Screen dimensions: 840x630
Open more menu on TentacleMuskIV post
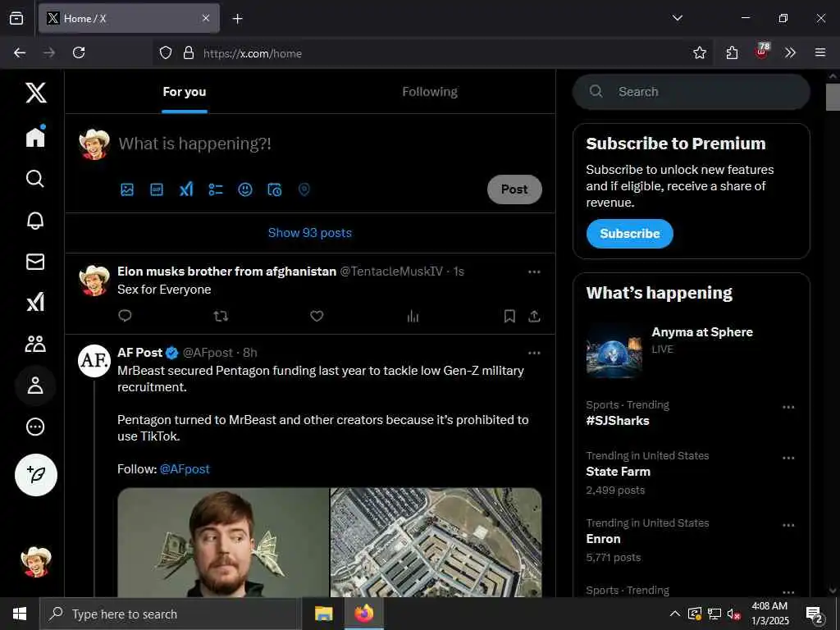tap(534, 272)
